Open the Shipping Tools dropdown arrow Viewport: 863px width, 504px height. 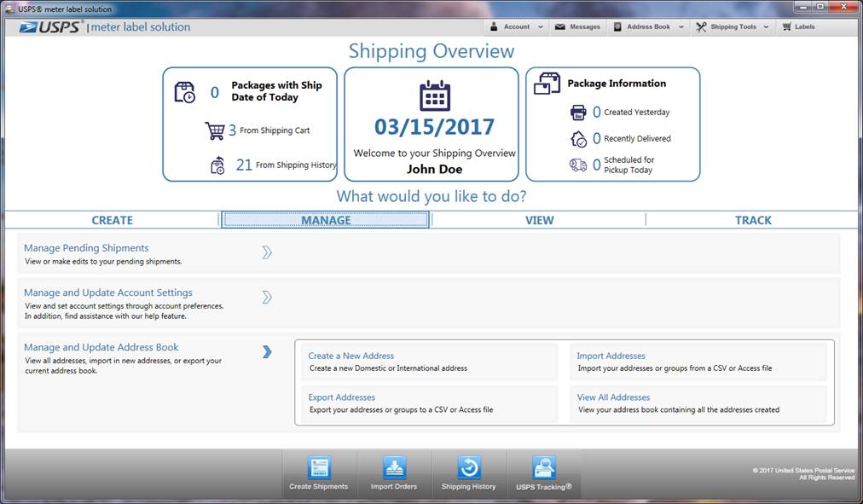766,27
